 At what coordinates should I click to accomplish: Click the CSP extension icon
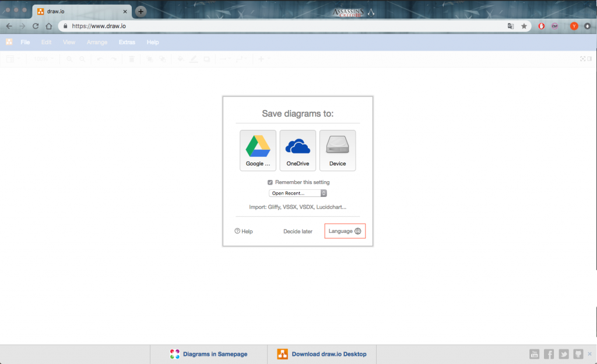[555, 26]
